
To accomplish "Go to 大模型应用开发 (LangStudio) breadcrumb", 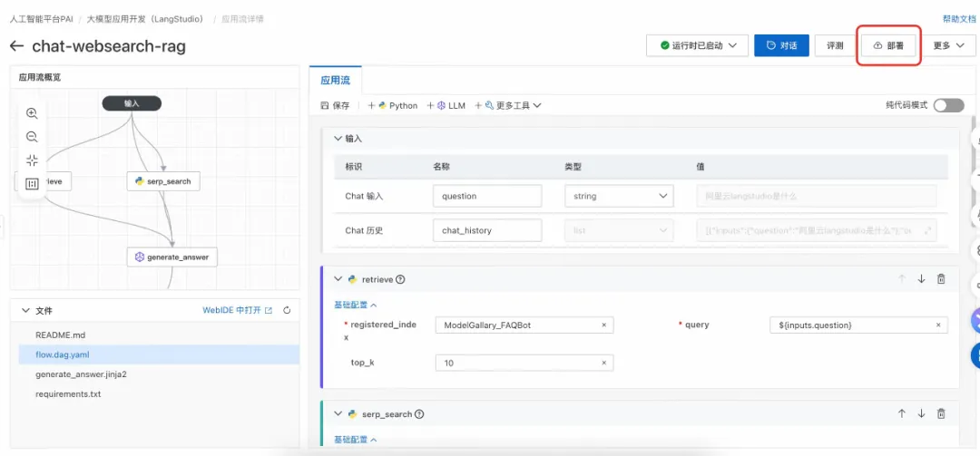I will point(145,19).
